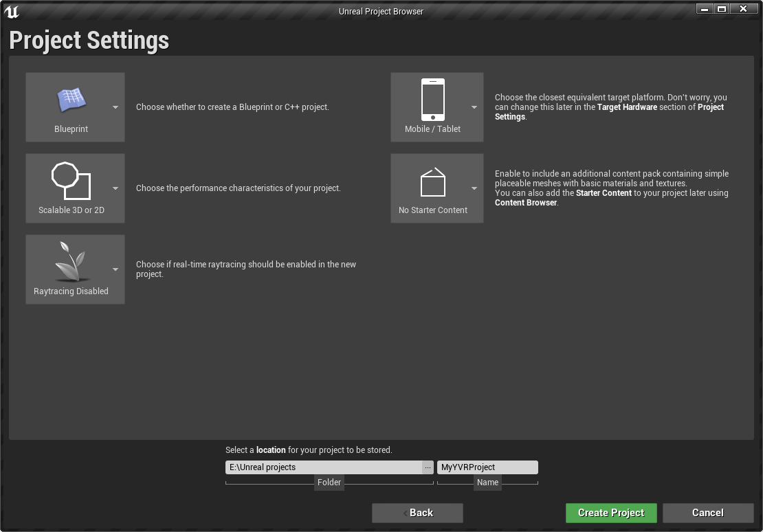Click the Back button
The width and height of the screenshot is (763, 532).
point(417,512)
